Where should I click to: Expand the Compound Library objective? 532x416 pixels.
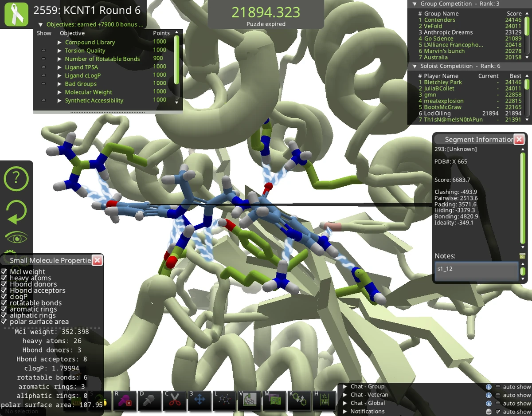tap(59, 42)
